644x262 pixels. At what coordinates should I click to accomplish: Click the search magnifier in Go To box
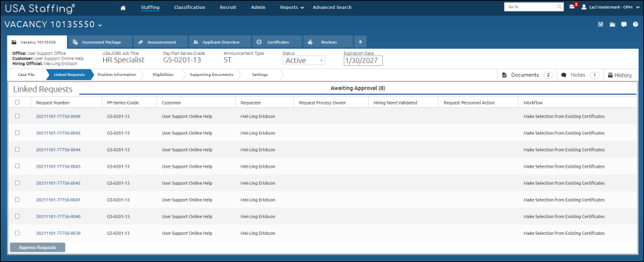click(559, 7)
